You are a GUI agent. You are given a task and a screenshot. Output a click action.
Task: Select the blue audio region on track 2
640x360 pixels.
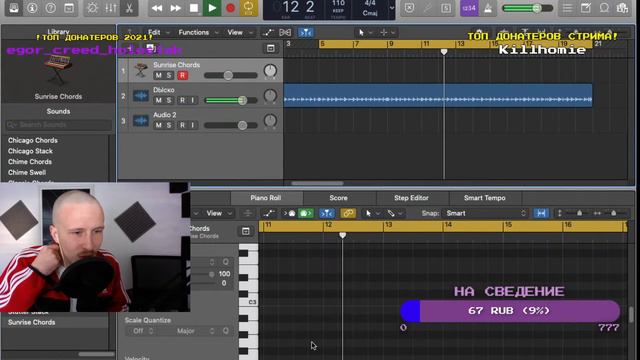438,96
